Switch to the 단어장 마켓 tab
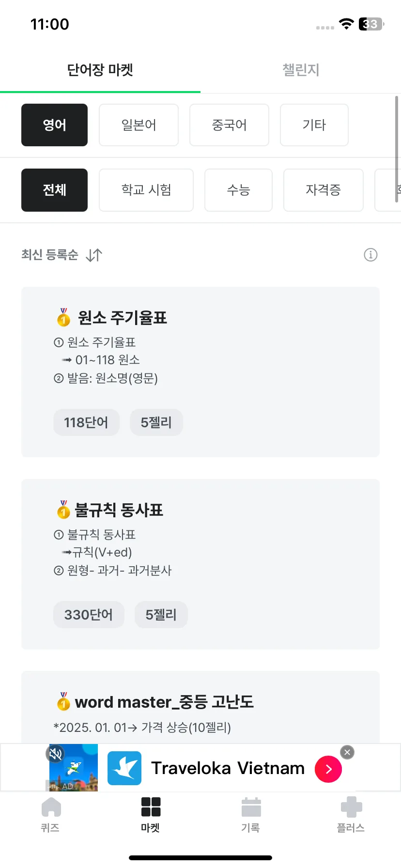The height and width of the screenshot is (868, 401). pyautogui.click(x=100, y=70)
